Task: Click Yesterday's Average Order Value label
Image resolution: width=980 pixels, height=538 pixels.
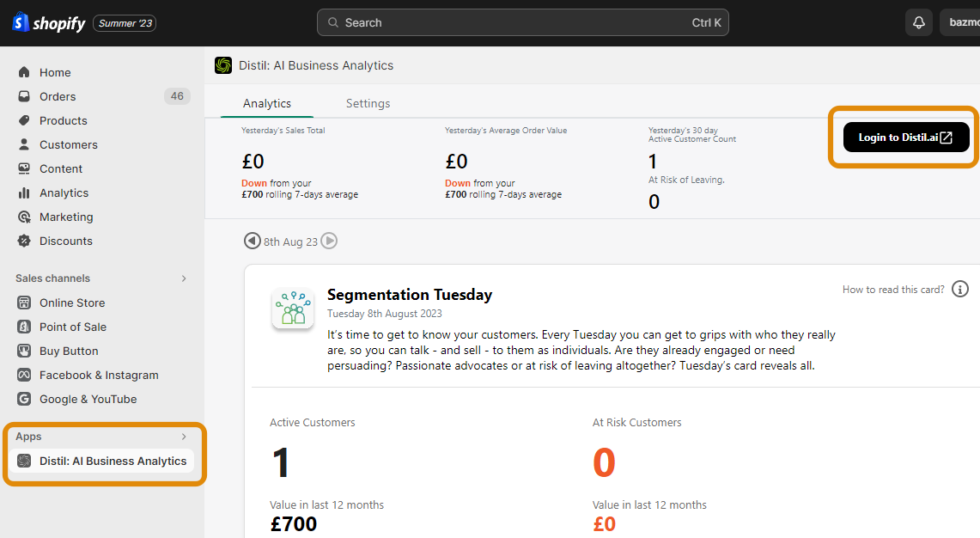Action: point(506,131)
